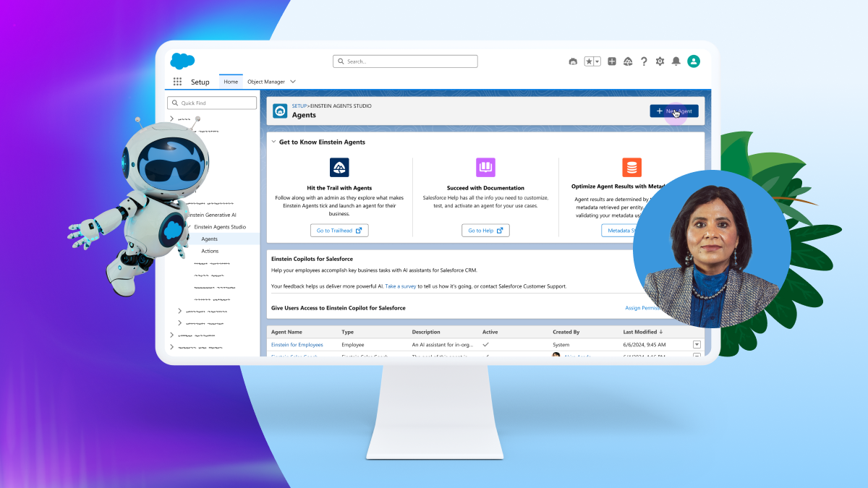The image size is (868, 488).
Task: Open the user avatar profile menu
Action: pos(693,61)
